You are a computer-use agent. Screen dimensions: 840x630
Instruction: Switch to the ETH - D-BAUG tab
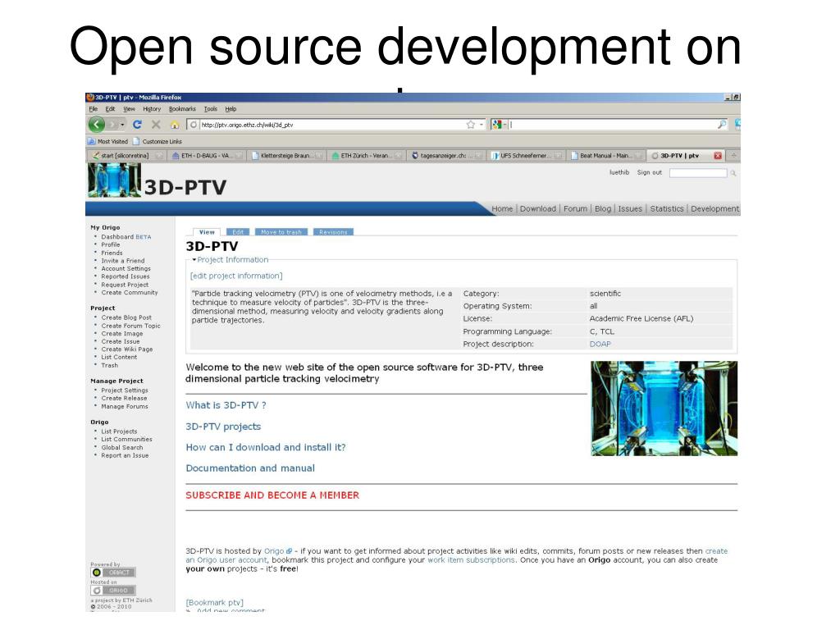click(206, 155)
